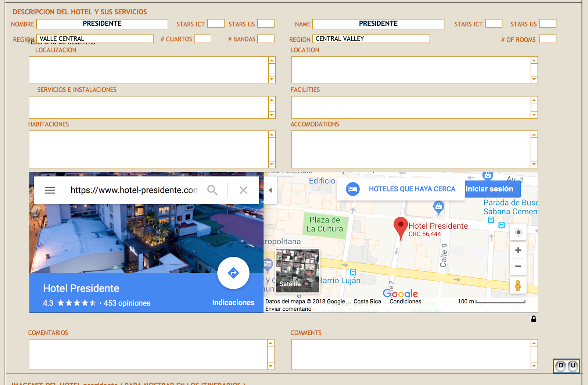Click the transit icon near Barrio Luján
Viewport: 588px width, 385px height.
pos(353,272)
